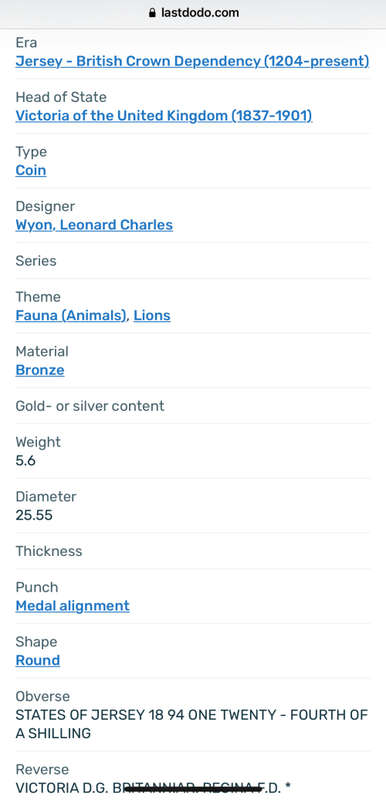This screenshot has width=386, height=800.
Task: Tap the padlock icon beside lastdodo.com
Action: (x=151, y=13)
